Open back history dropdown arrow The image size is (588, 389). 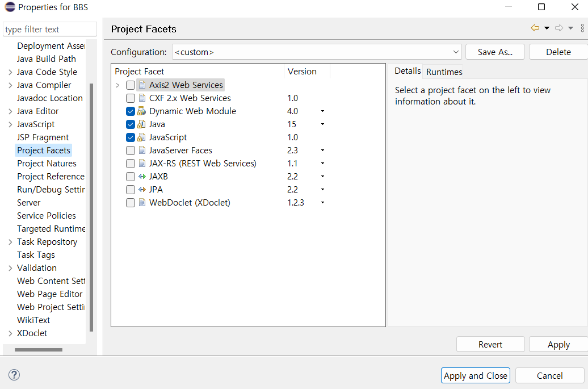coord(547,28)
